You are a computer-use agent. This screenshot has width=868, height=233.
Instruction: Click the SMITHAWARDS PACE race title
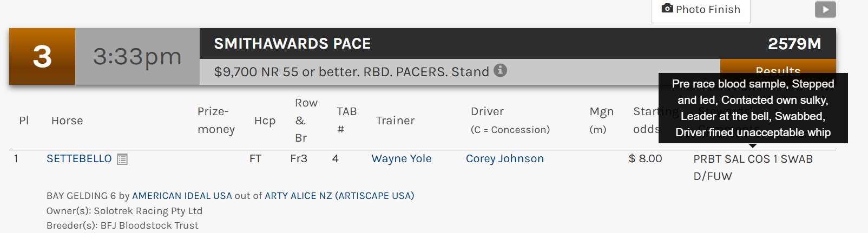[x=292, y=44]
